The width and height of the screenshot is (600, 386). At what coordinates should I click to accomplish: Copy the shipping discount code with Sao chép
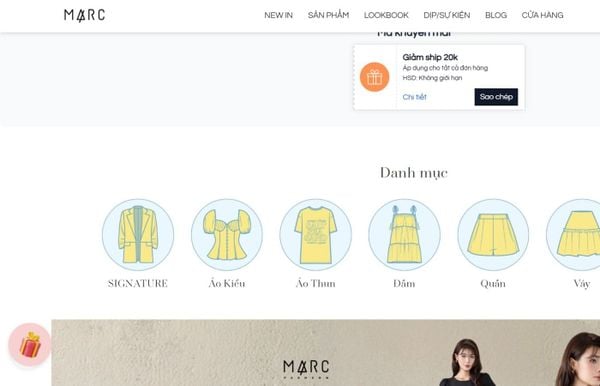click(x=496, y=97)
